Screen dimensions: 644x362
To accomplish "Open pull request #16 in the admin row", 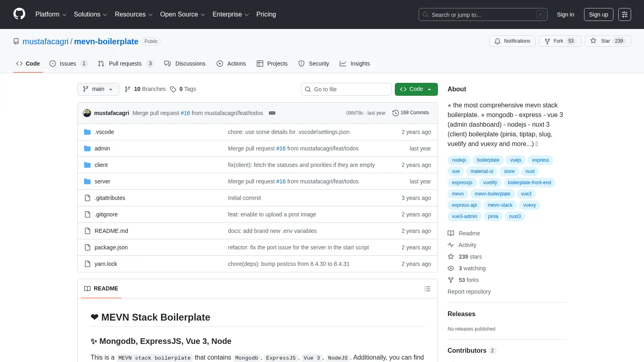I will coord(281,148).
